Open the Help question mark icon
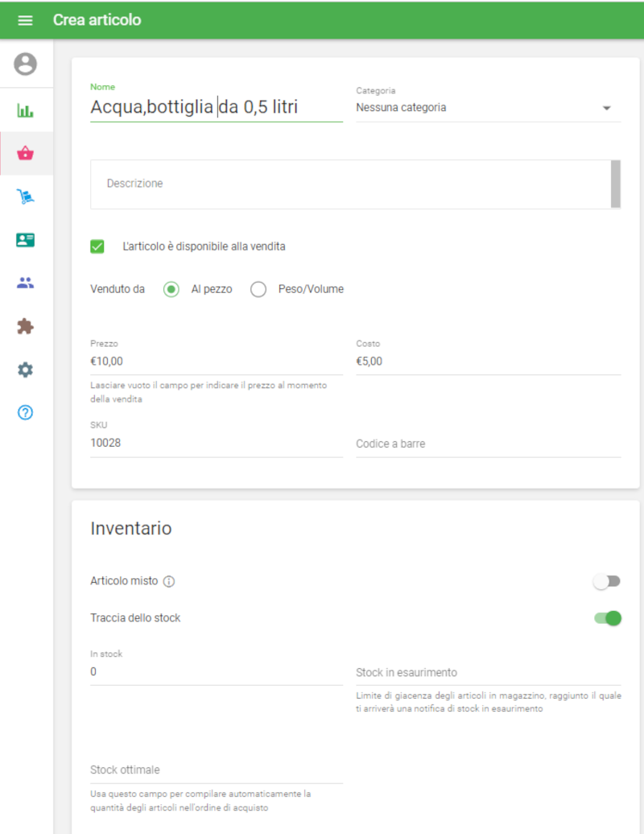644x834 pixels. coord(26,413)
